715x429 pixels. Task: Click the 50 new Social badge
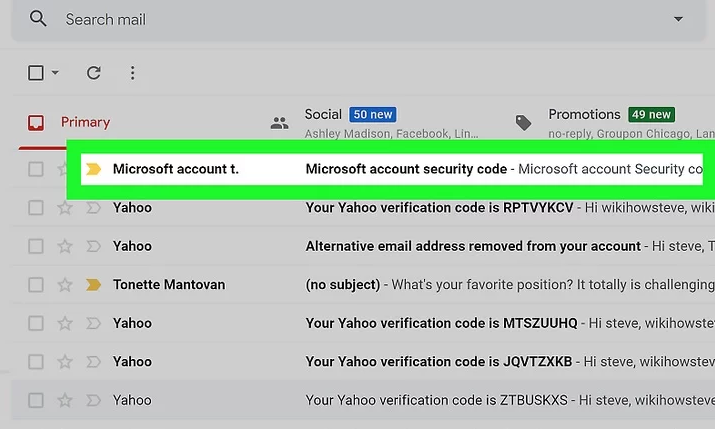pos(373,114)
